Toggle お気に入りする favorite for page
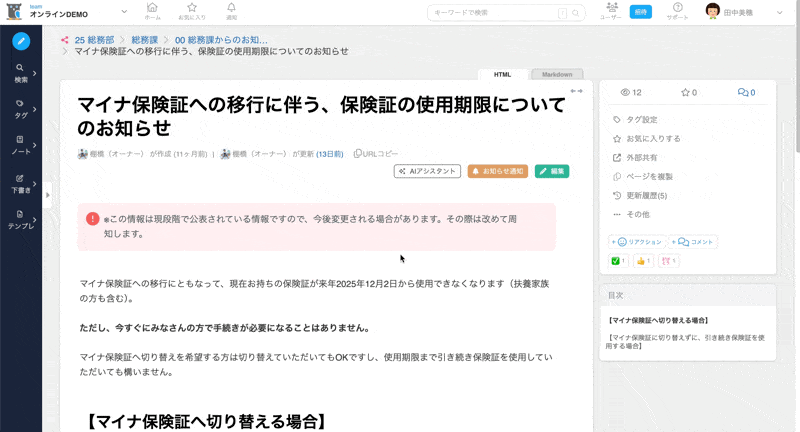Screen dimensions: 800x432 click(652, 138)
